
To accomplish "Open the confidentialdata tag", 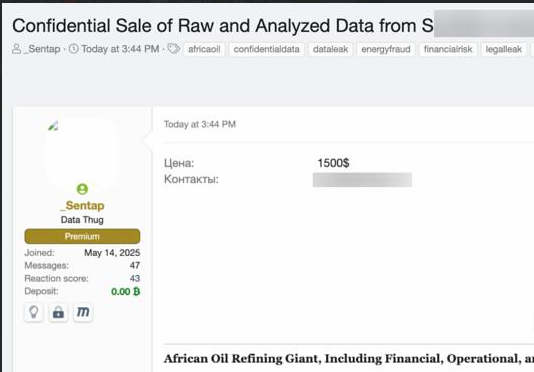I will [x=266, y=49].
